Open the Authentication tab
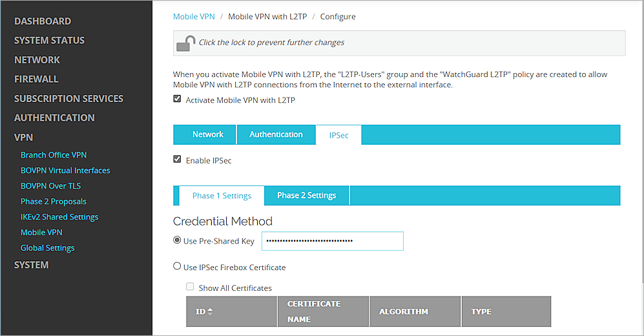Viewport: 644px width, 336px height. (276, 134)
